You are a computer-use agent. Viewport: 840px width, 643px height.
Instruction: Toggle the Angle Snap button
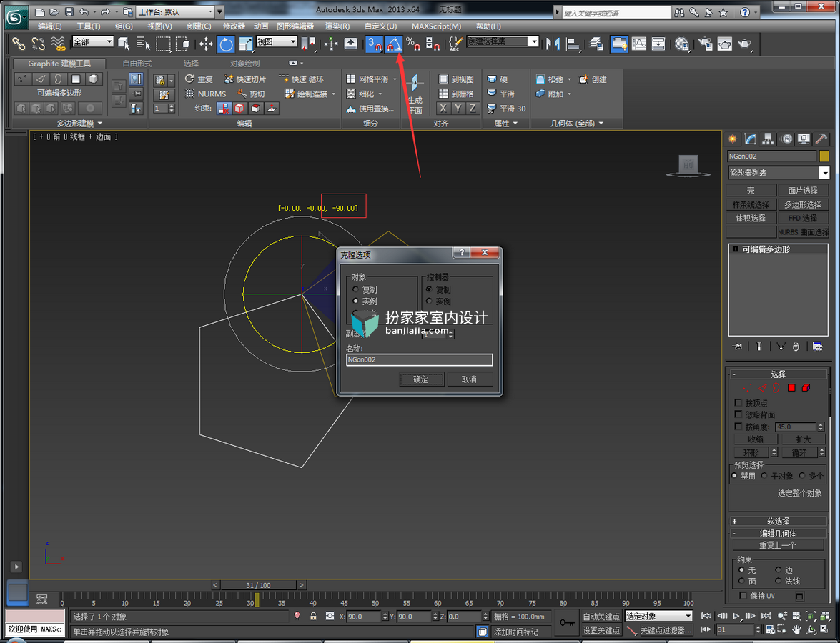tap(394, 44)
